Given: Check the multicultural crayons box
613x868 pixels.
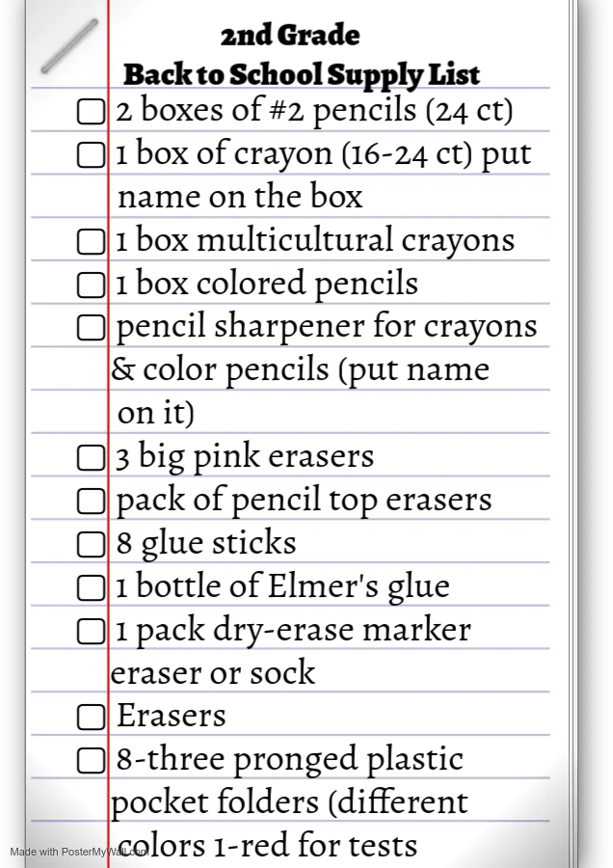Looking at the screenshot, I should (x=91, y=241).
